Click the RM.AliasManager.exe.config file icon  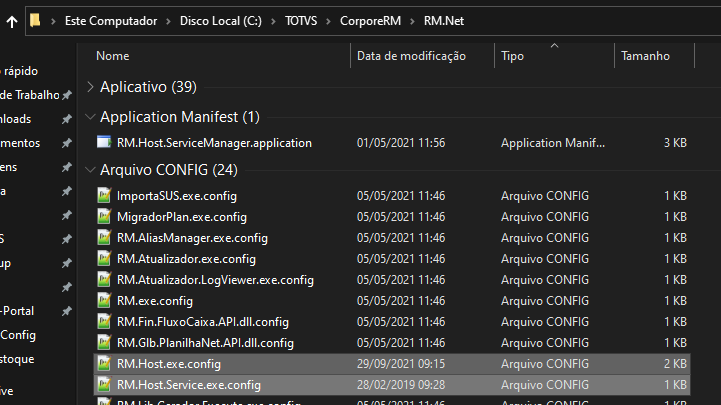(104, 238)
